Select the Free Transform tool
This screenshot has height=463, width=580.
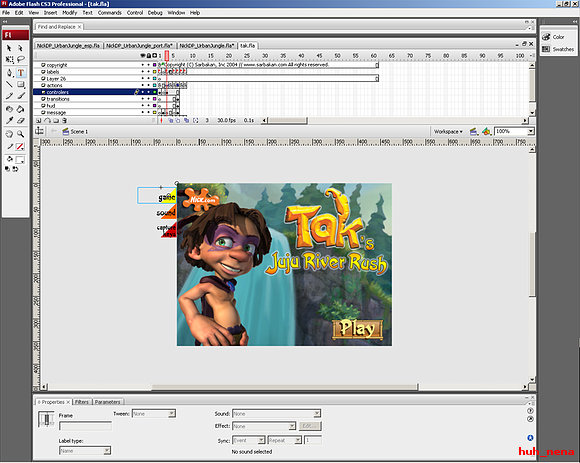coord(9,59)
